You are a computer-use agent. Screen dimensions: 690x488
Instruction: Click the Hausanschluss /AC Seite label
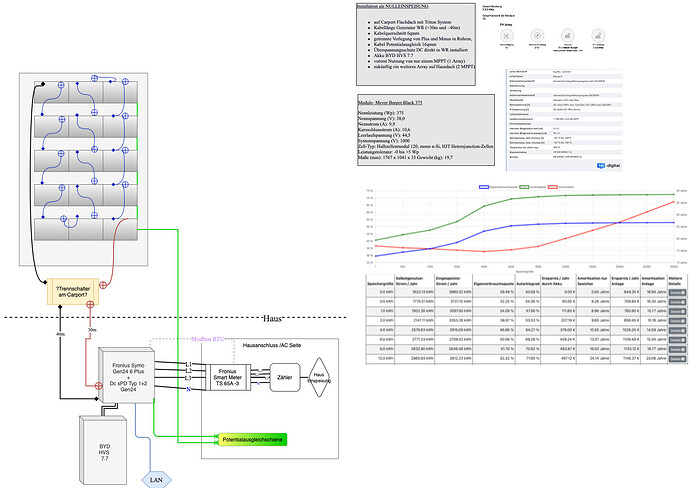coord(272,345)
